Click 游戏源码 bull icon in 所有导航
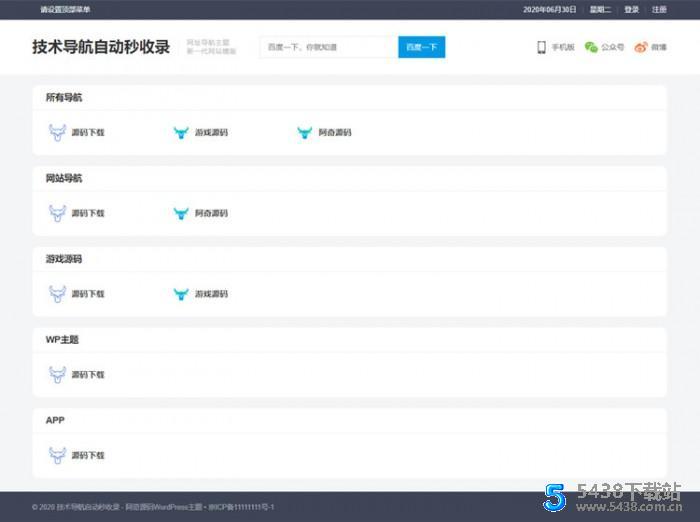This screenshot has width=700, height=522. click(x=181, y=133)
